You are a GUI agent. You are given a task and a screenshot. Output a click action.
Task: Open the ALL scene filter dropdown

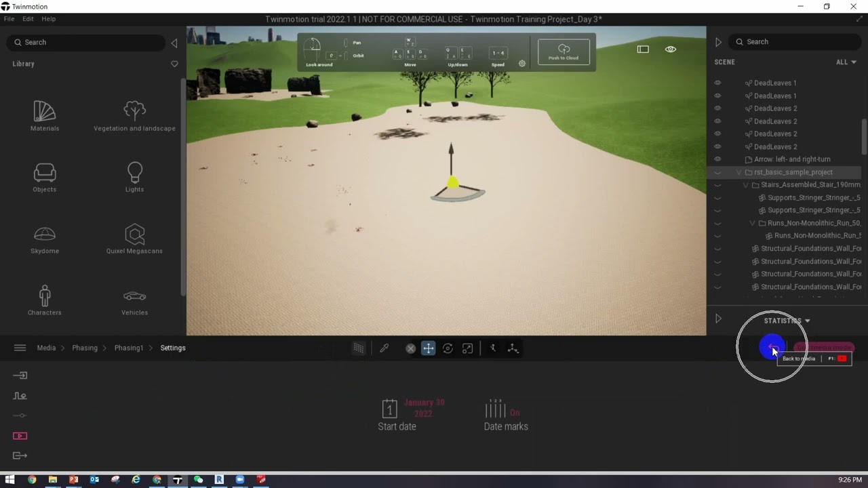click(846, 62)
